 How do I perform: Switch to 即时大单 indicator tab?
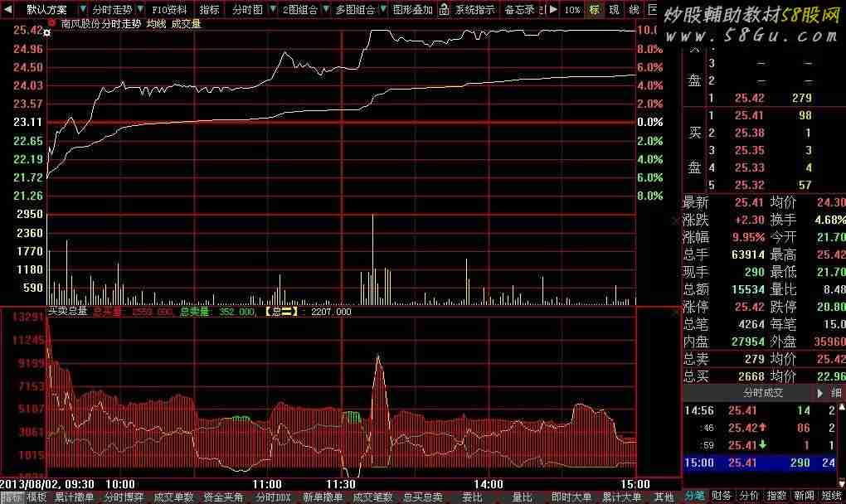pyautogui.click(x=571, y=497)
